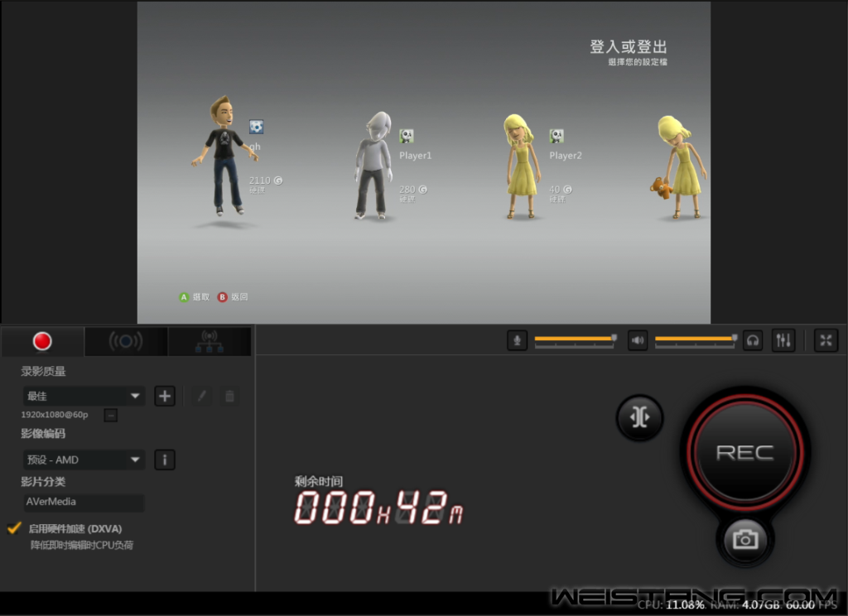Screen dimensions: 848x616
Task: Show encoder info with the i button
Action: click(x=165, y=460)
